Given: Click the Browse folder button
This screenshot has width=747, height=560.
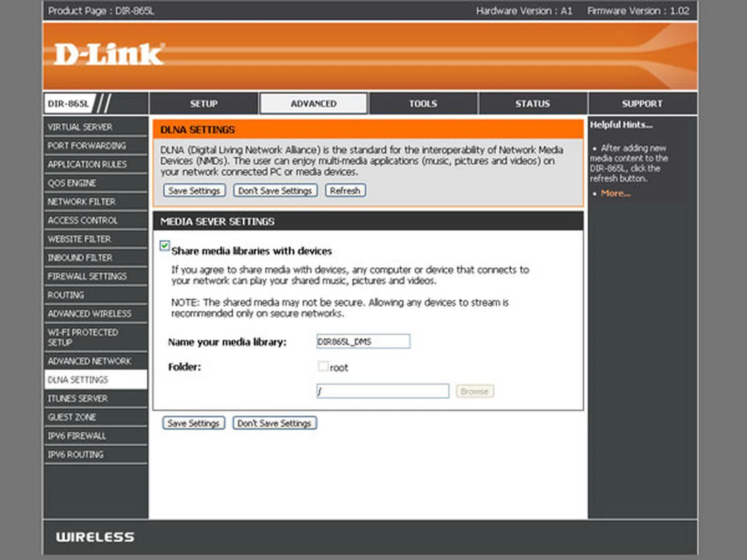Looking at the screenshot, I should [x=474, y=391].
